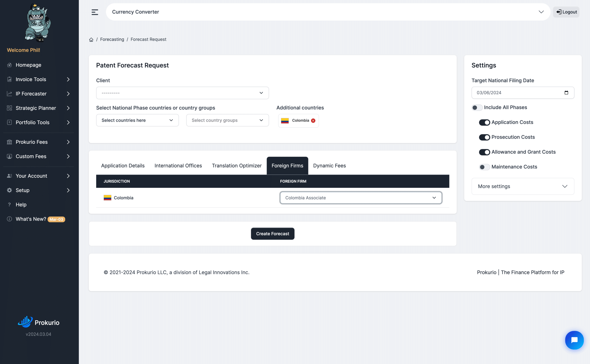Click the Welcome Phil! text
This screenshot has height=364, width=590.
[x=23, y=50]
